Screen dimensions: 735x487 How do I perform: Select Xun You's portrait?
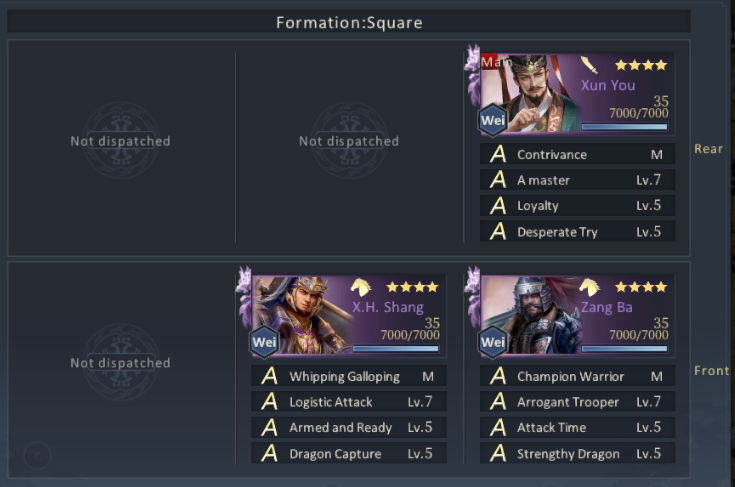tap(530, 94)
